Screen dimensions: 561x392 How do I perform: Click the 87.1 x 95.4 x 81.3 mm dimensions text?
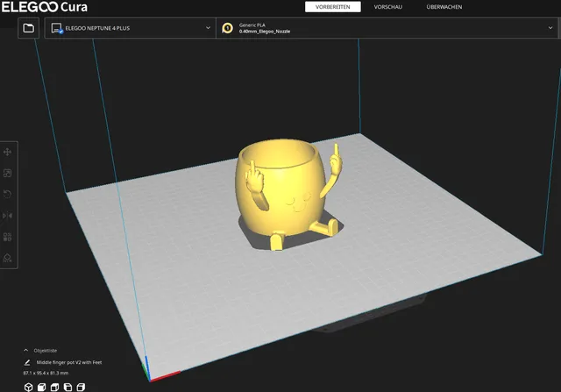tap(46, 373)
